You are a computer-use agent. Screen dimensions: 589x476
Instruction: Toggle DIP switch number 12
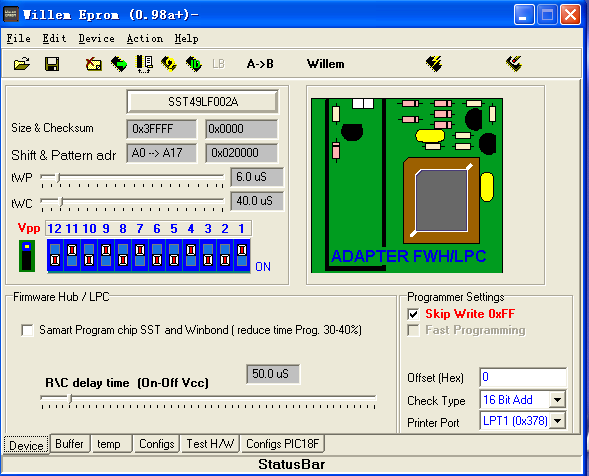click(x=55, y=255)
